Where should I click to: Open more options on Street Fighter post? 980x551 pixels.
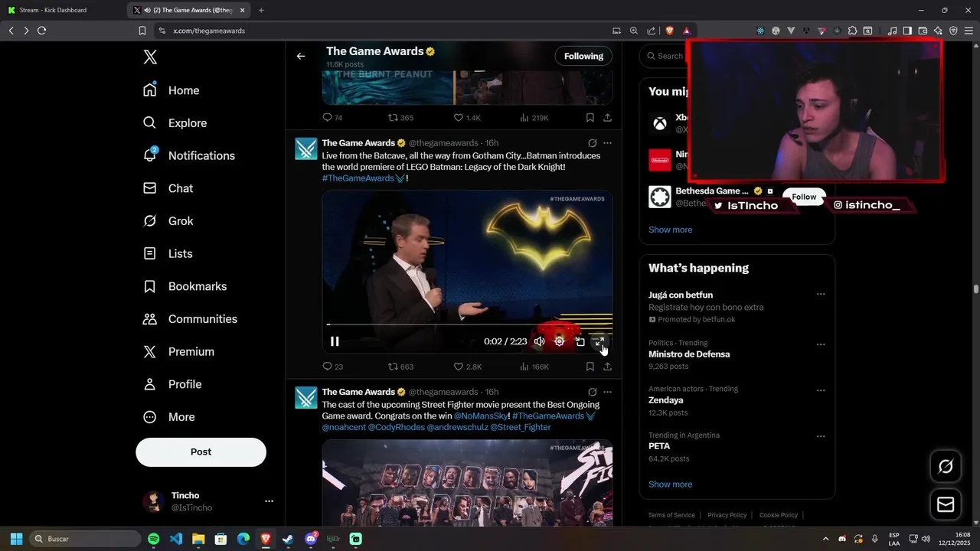click(x=607, y=392)
